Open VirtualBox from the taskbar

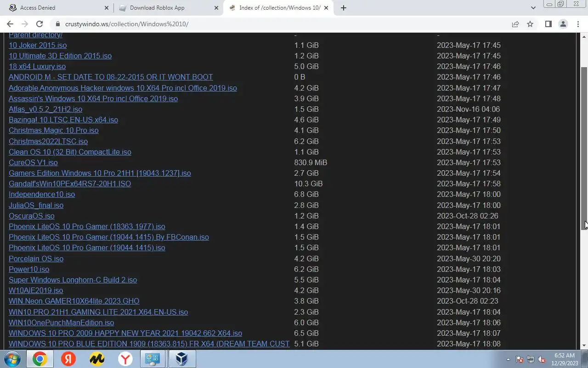click(182, 359)
